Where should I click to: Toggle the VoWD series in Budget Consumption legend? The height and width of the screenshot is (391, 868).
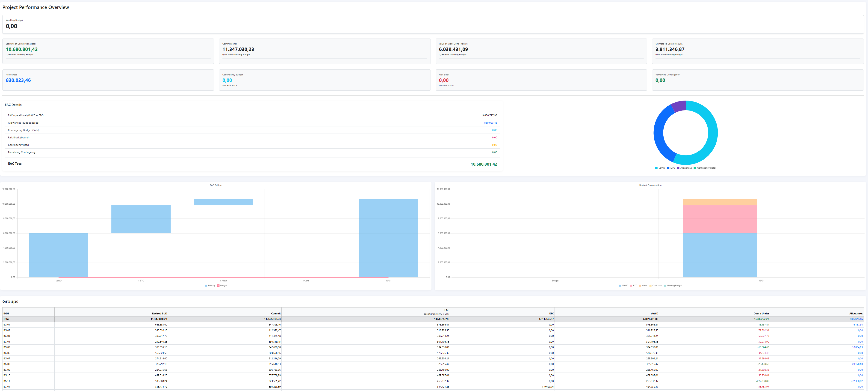620,286
